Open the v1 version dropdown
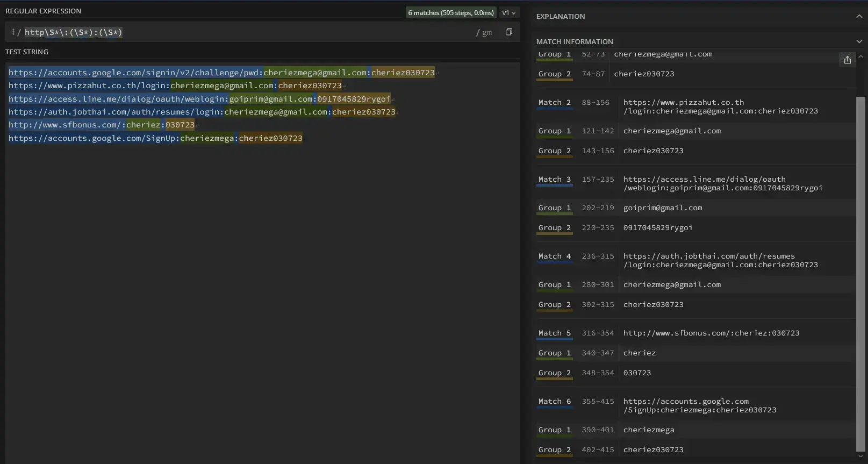The image size is (868, 464). coord(509,13)
